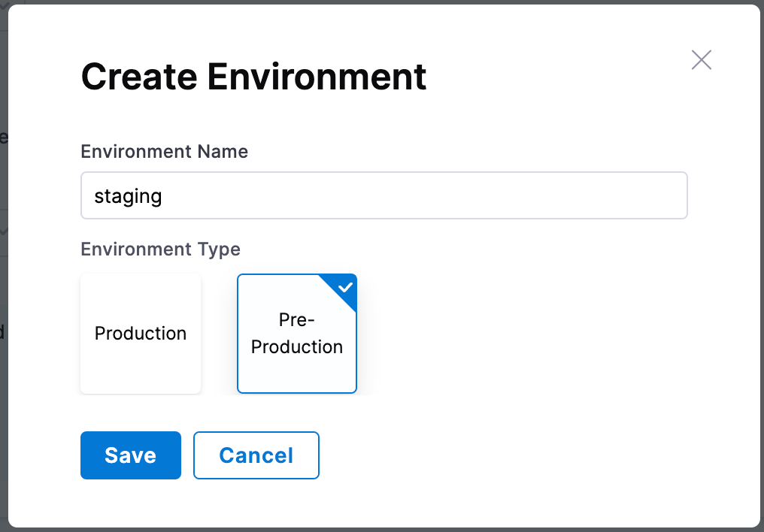The image size is (764, 532).
Task: Click the Environment Name label
Action: point(164,151)
